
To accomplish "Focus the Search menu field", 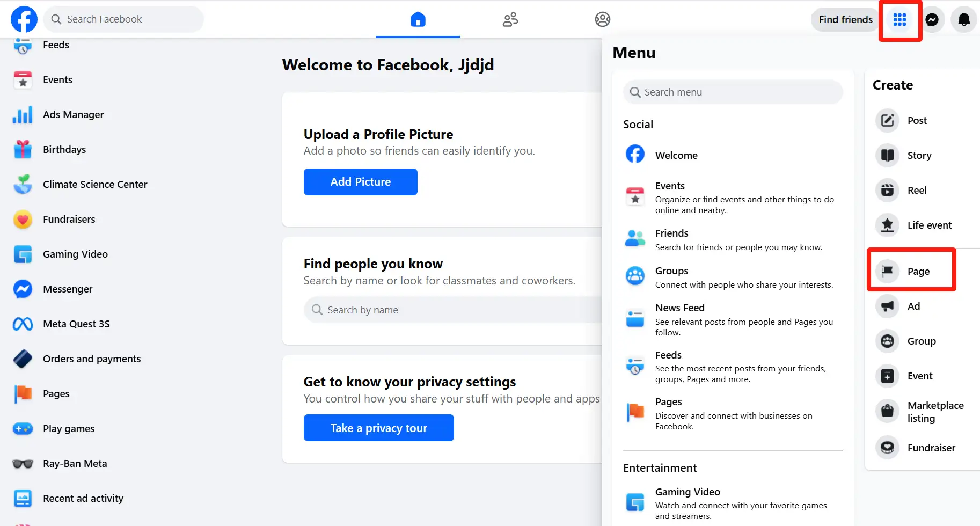I will (733, 92).
